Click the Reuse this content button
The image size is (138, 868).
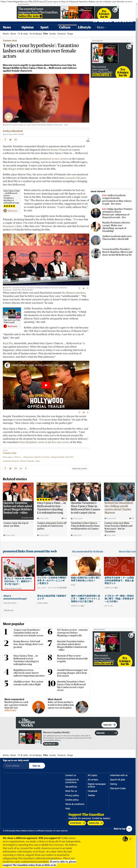(x=80, y=468)
